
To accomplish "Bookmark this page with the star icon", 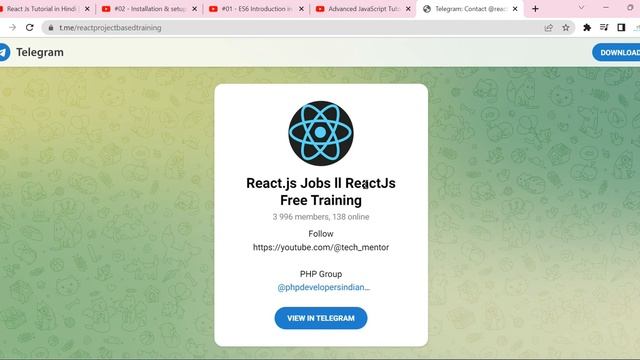I will (x=566, y=27).
